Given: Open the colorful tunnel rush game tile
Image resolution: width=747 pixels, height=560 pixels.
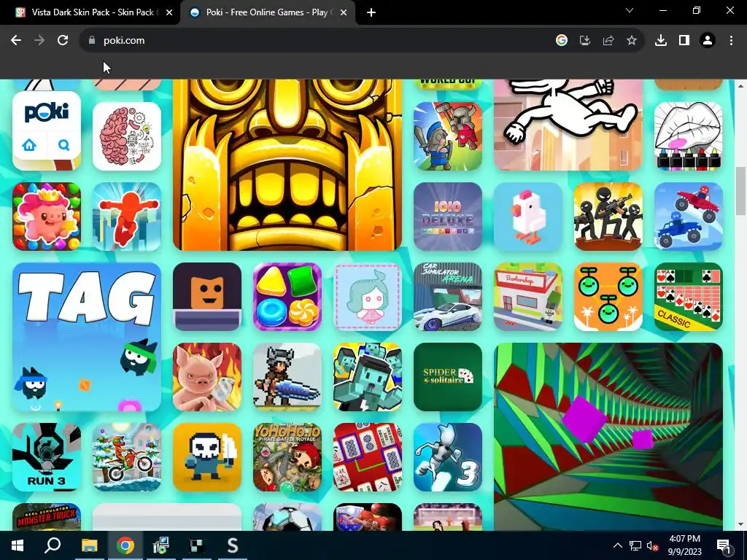Looking at the screenshot, I should [608, 436].
